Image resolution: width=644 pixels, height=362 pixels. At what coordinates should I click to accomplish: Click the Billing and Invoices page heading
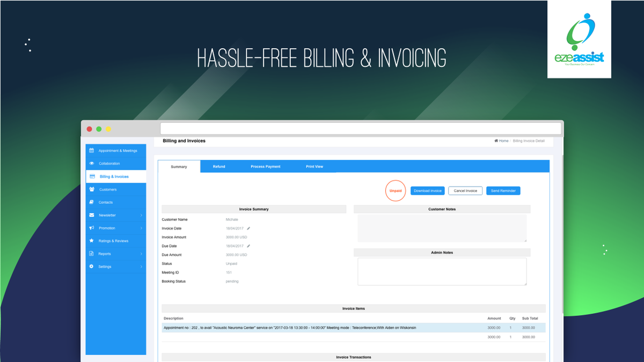184,141
